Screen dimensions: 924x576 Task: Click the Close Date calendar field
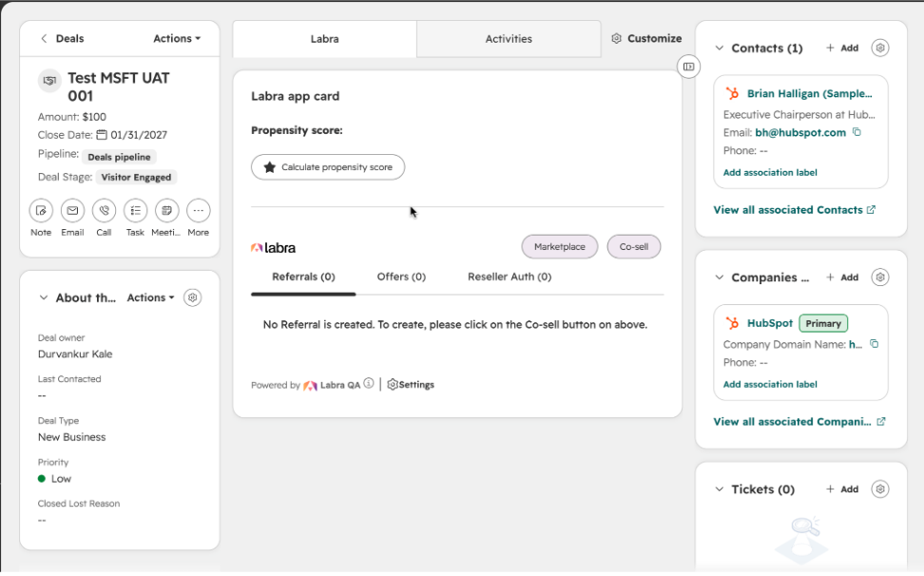click(132, 135)
